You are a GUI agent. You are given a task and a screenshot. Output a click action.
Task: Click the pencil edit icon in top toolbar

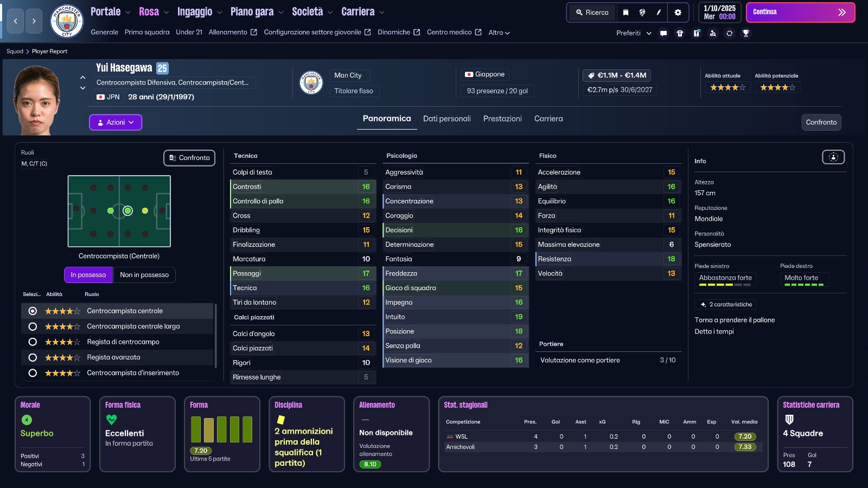pos(659,12)
